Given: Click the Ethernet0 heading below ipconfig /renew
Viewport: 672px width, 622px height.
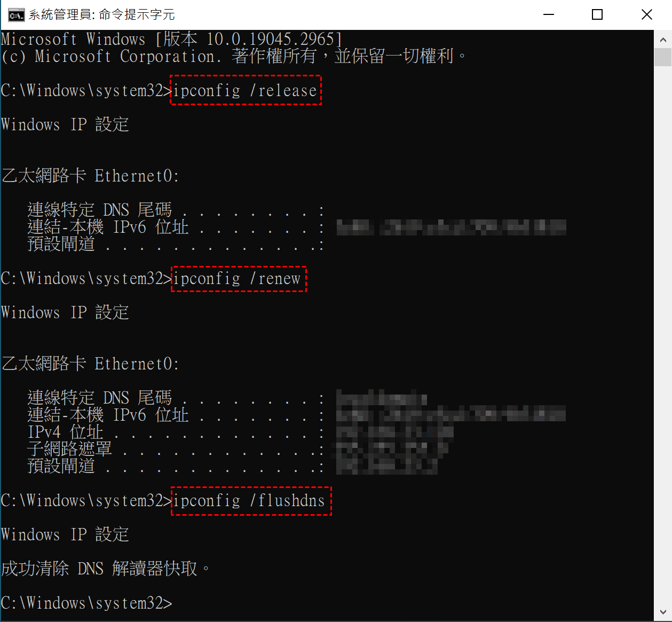Looking at the screenshot, I should [x=90, y=364].
